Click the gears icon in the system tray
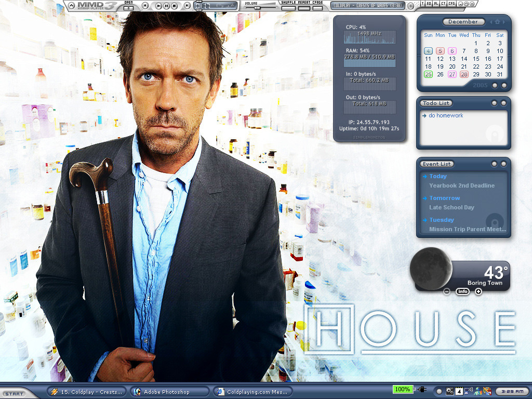532x399 pixels. (x=450, y=392)
